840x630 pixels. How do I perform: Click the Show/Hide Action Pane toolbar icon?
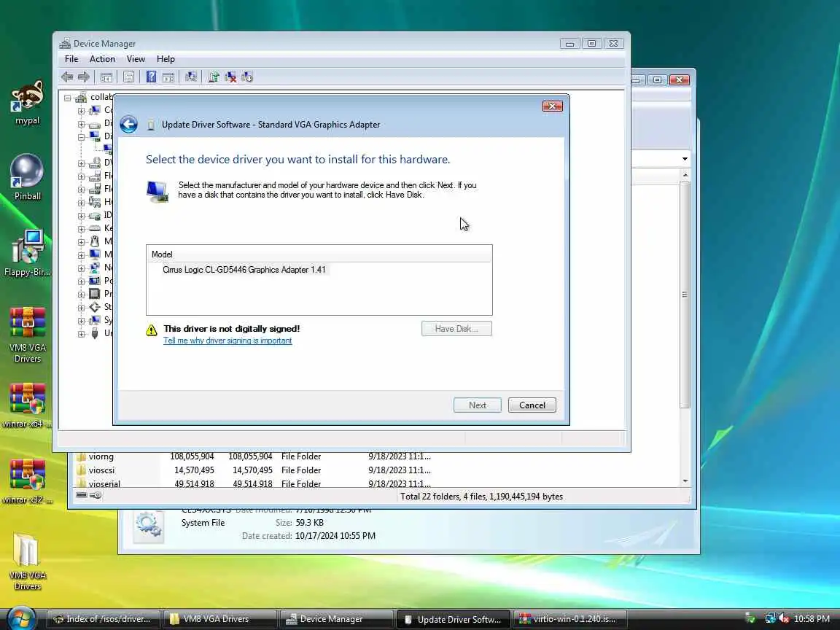pyautogui.click(x=168, y=77)
